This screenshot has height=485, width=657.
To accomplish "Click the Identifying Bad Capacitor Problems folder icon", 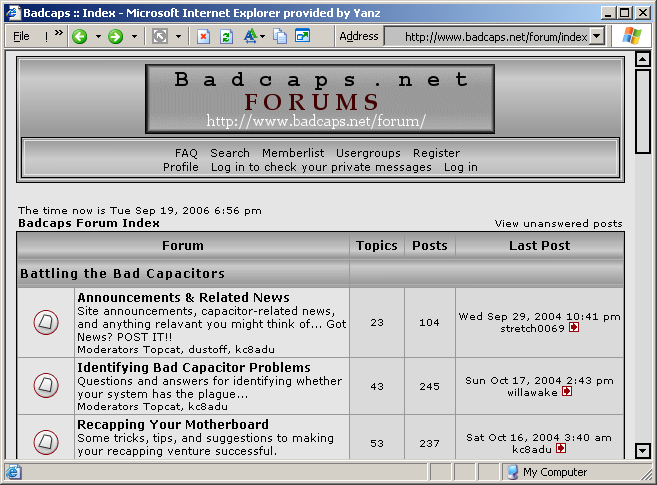I will (46, 385).
